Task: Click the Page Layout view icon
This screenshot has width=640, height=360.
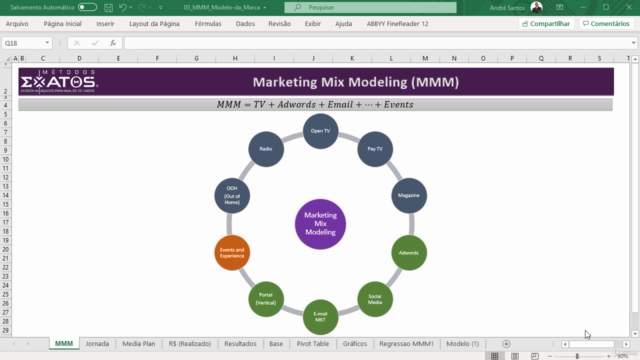Action: [515, 356]
